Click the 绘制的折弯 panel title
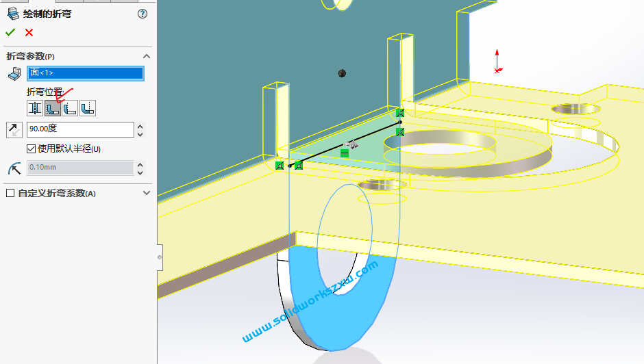The image size is (644, 364). 47,14
